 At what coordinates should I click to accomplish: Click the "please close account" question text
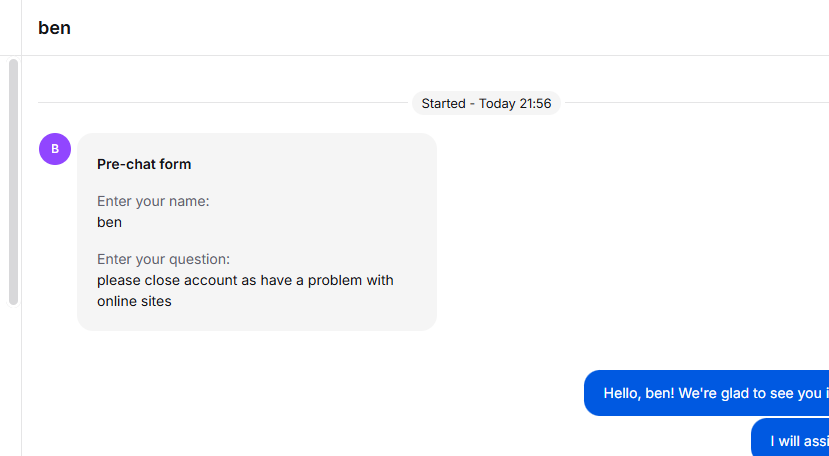click(167, 280)
